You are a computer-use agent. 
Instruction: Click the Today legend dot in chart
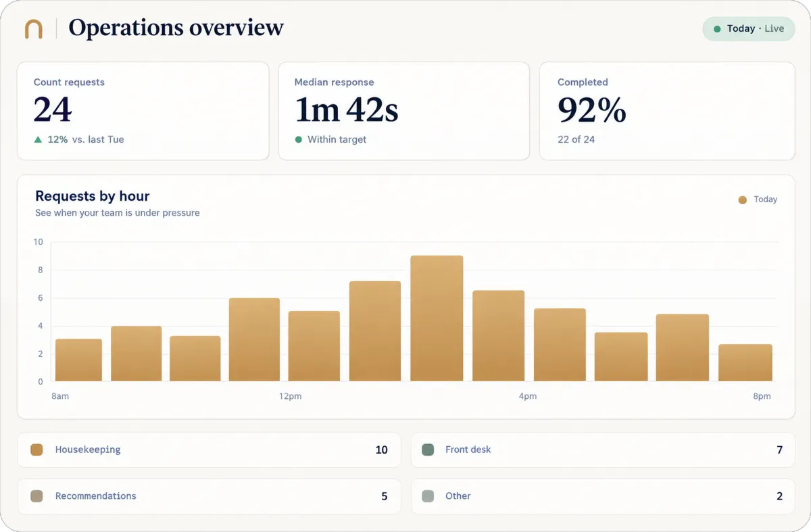click(x=743, y=199)
